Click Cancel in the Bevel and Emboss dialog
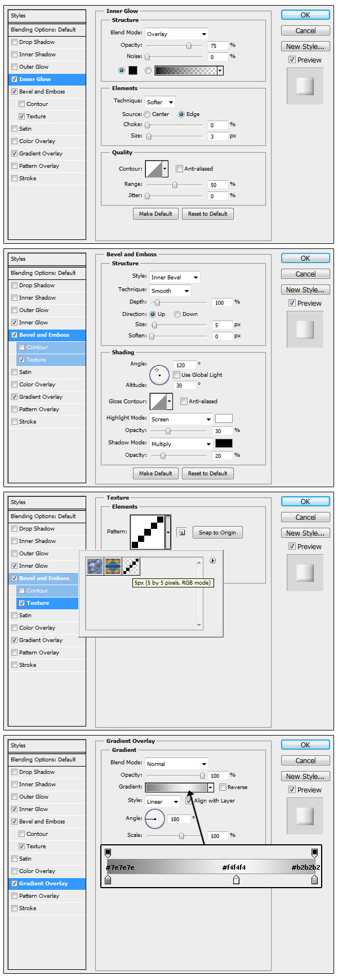The width and height of the screenshot is (338, 980). [x=305, y=274]
